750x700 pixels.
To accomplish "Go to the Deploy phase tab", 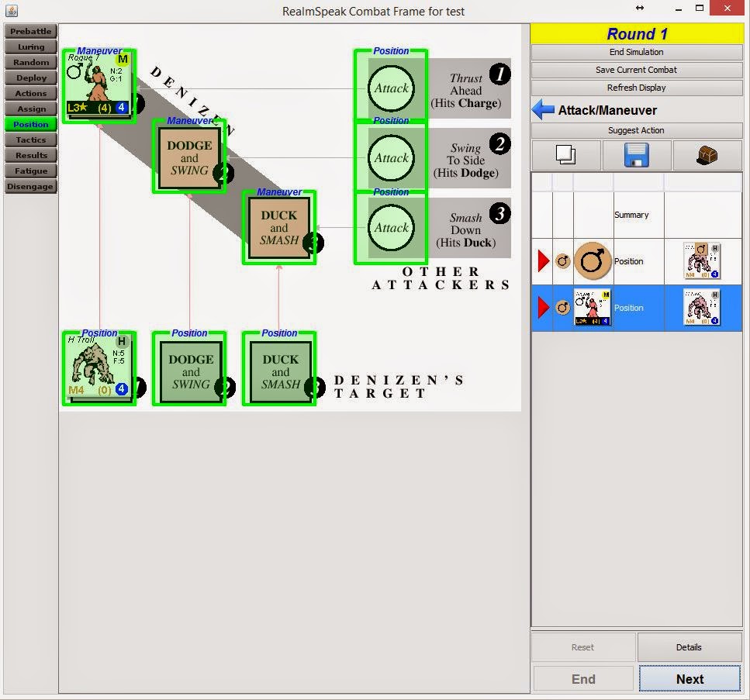I will 30,78.
